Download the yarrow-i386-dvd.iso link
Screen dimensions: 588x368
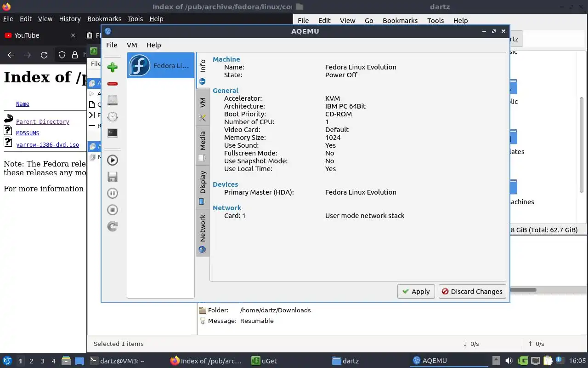click(x=47, y=144)
